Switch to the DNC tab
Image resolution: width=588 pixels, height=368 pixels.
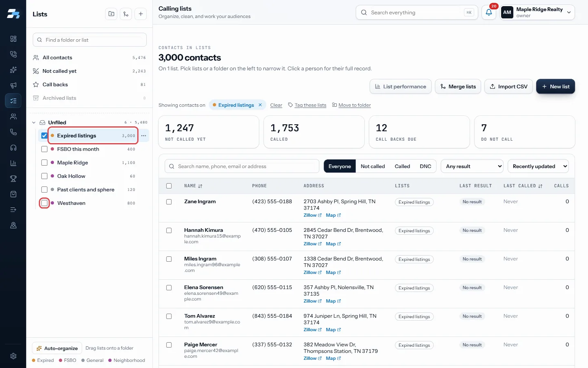coord(425,166)
